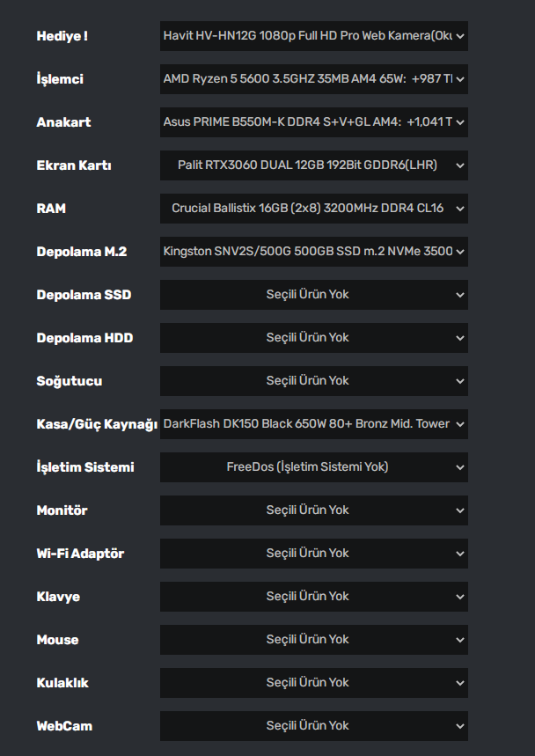Viewport: 535px width, 756px height.
Task: Expand the Kasa/Güç Kaynağı dropdown
Action: pos(313,424)
